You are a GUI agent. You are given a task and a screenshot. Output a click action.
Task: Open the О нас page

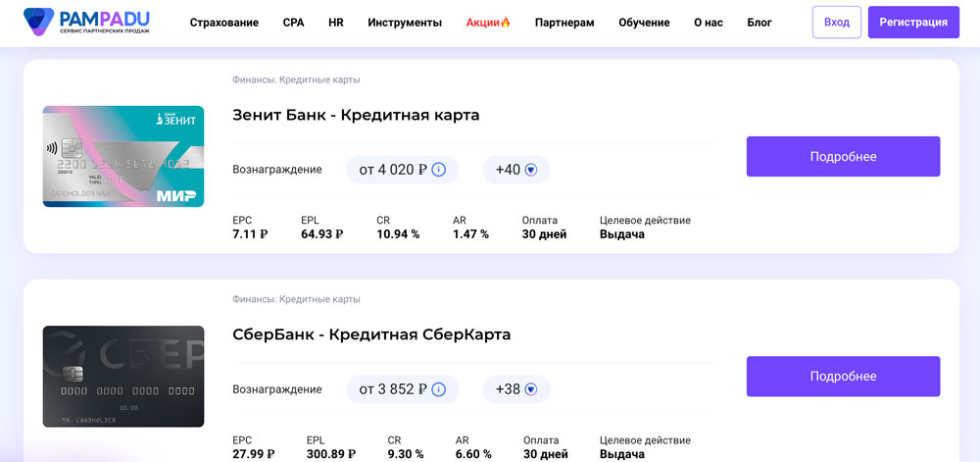[x=708, y=23]
